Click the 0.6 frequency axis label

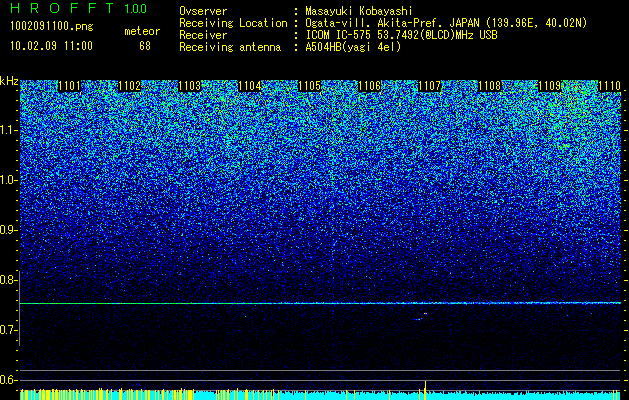(x=9, y=380)
